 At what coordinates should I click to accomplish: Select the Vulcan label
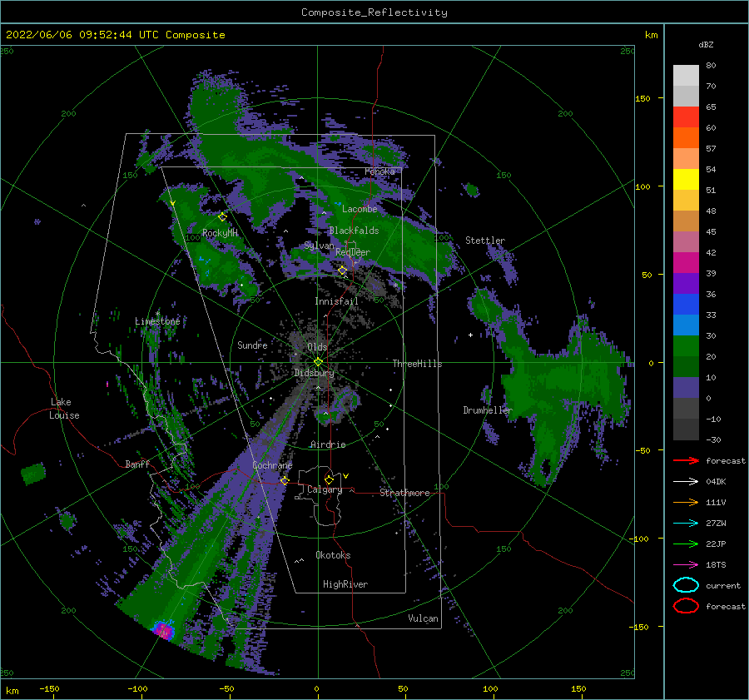(x=424, y=618)
